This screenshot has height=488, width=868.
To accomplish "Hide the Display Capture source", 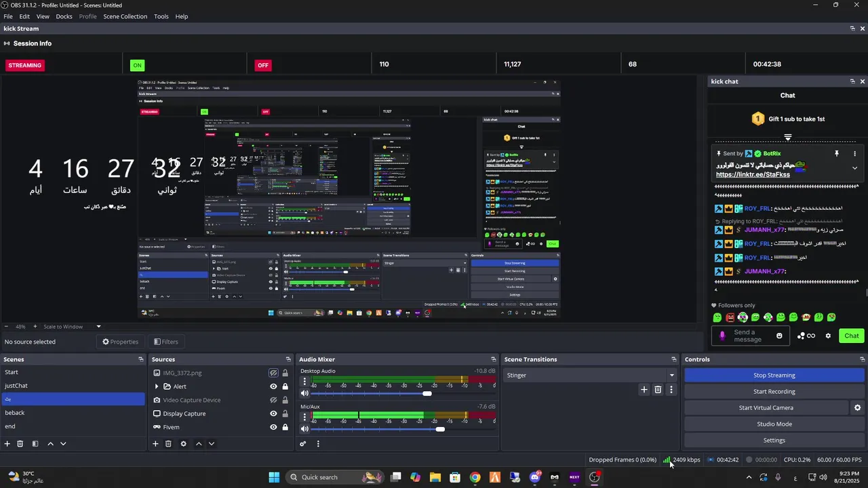I will [x=273, y=413].
